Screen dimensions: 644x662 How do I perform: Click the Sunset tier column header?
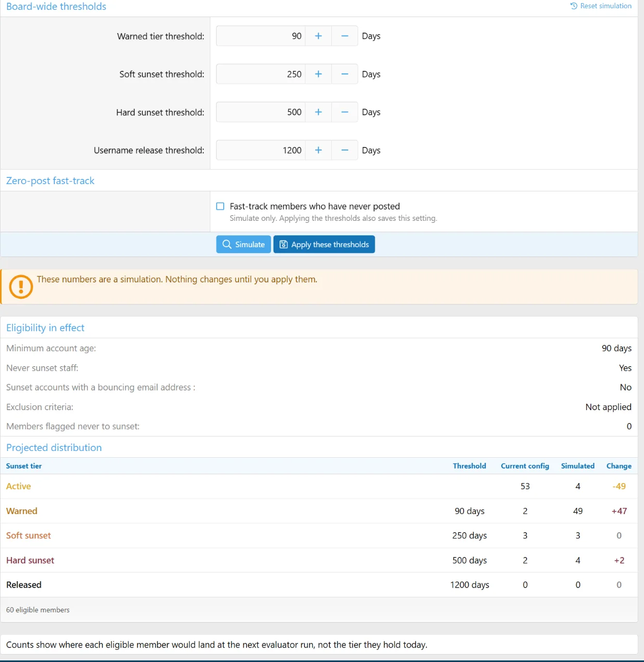tap(24, 466)
